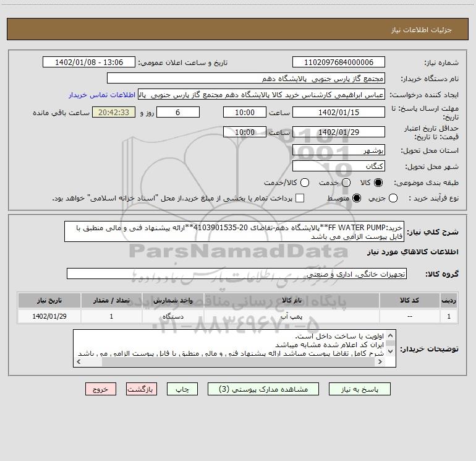Click the remaining days field showing 6
Screen dimensions: 476x461
[x=178, y=113]
